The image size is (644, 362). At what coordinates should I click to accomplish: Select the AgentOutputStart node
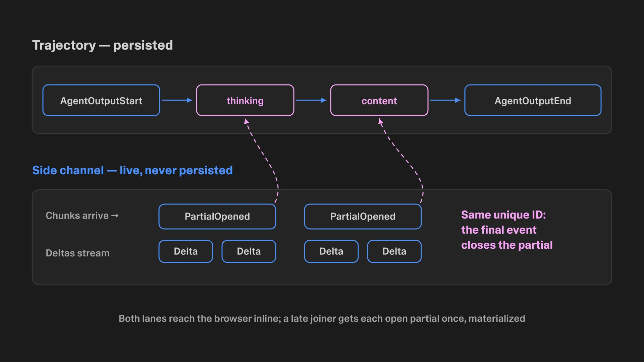click(101, 100)
